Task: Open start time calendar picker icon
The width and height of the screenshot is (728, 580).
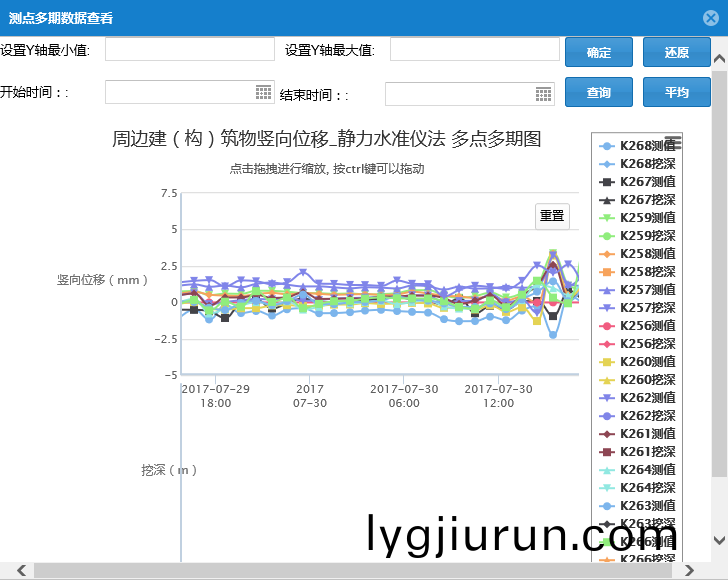Action: pyautogui.click(x=263, y=92)
